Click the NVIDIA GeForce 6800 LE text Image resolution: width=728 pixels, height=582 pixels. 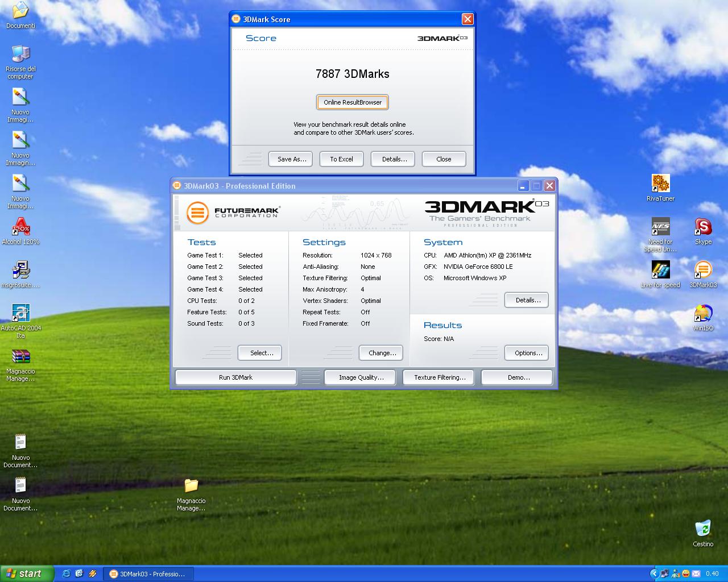pos(478,267)
